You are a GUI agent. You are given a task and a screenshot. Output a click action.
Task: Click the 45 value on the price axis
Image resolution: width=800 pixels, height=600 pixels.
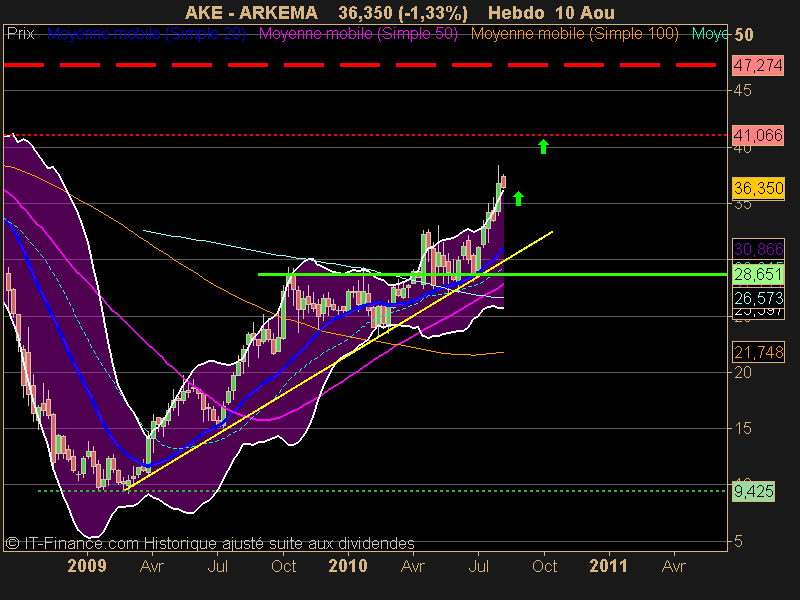tap(743, 90)
